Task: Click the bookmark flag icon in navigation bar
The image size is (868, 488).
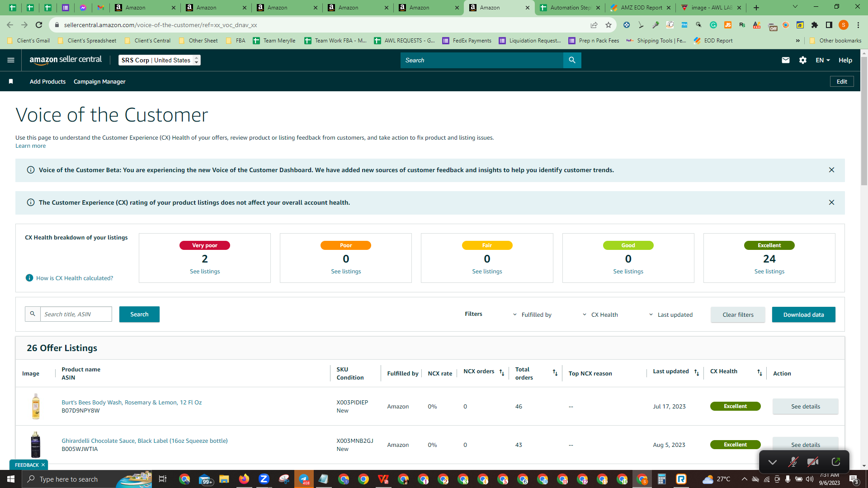Action: point(11,81)
